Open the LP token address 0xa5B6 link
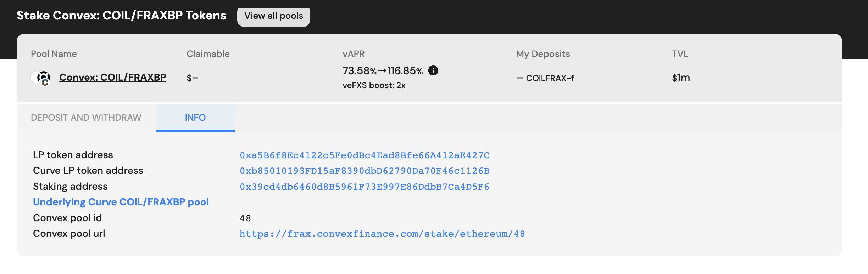868x274 pixels. [365, 155]
